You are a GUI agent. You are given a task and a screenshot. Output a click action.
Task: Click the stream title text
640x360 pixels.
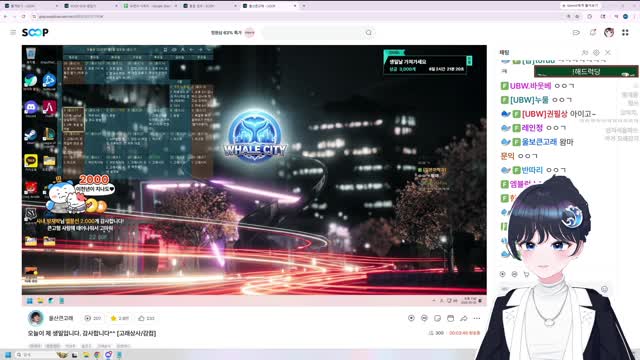click(92, 333)
